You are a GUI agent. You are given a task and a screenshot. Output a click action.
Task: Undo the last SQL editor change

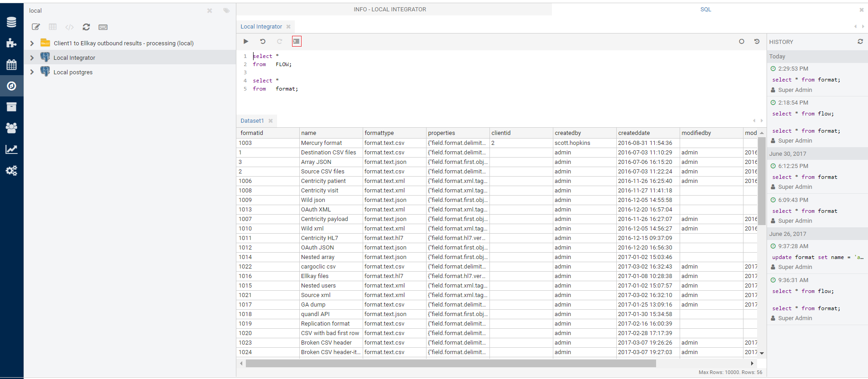[263, 41]
